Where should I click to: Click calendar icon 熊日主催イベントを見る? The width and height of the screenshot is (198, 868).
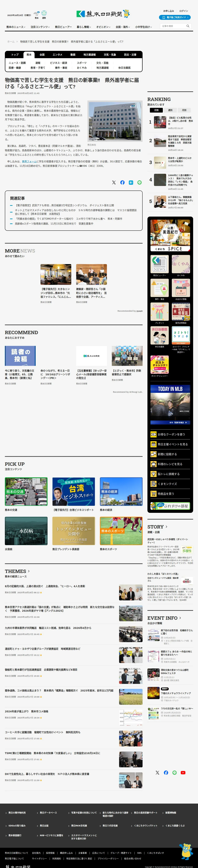tap(153, 444)
